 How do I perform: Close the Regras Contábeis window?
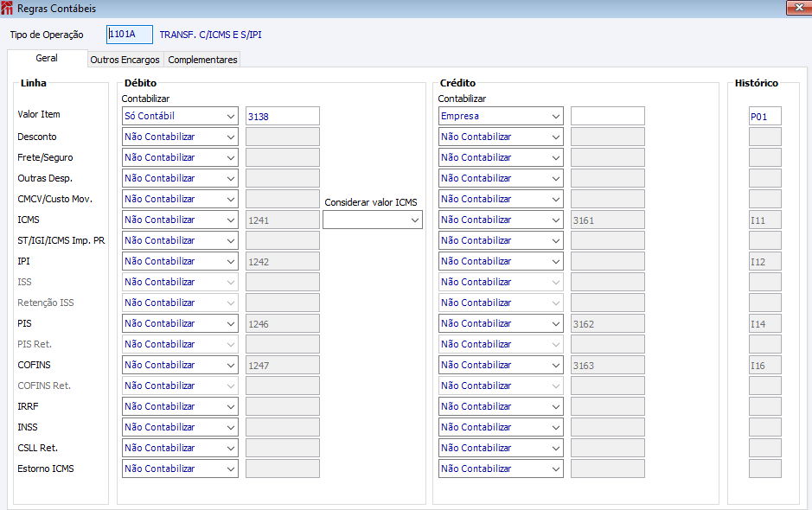(799, 8)
